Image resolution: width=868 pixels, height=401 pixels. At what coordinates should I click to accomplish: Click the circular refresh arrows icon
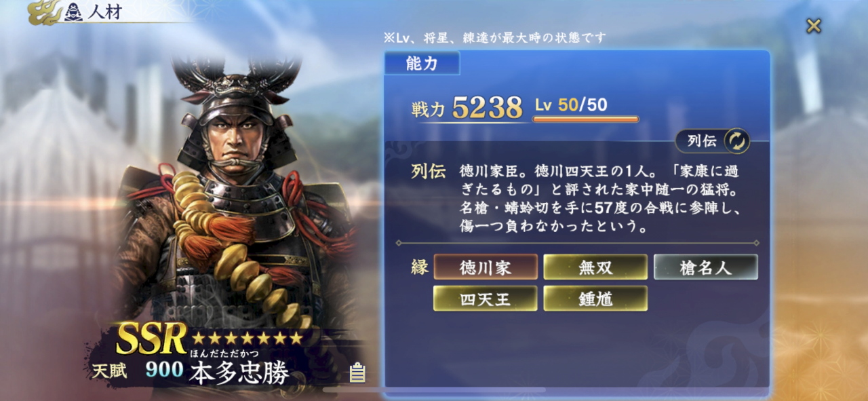coord(736,140)
